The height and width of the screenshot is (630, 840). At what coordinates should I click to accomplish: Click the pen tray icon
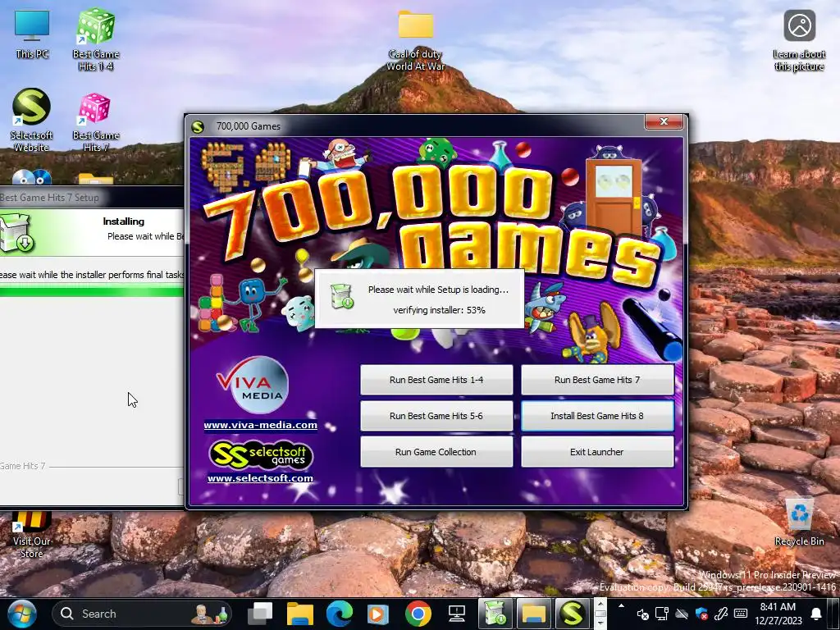(721, 614)
